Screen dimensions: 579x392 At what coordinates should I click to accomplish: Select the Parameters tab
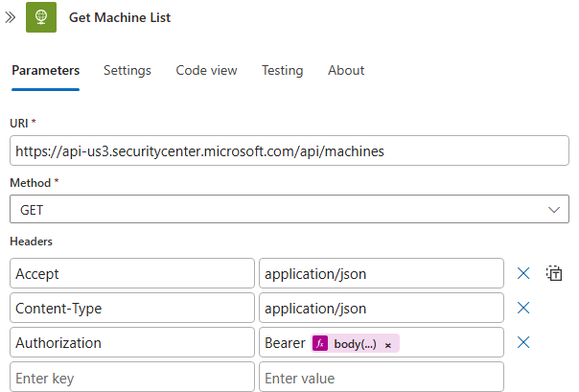click(x=45, y=71)
